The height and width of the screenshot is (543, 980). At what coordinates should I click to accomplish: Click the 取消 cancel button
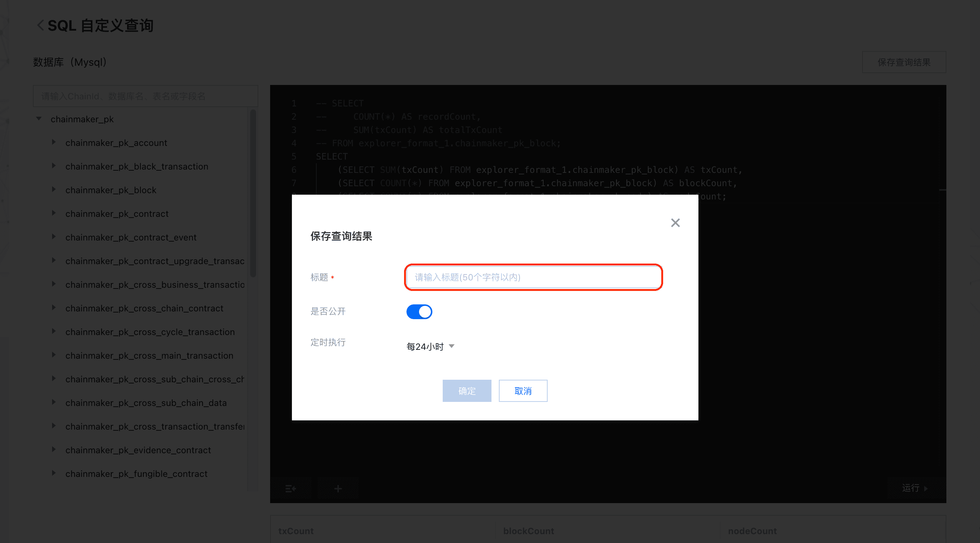[x=523, y=390]
